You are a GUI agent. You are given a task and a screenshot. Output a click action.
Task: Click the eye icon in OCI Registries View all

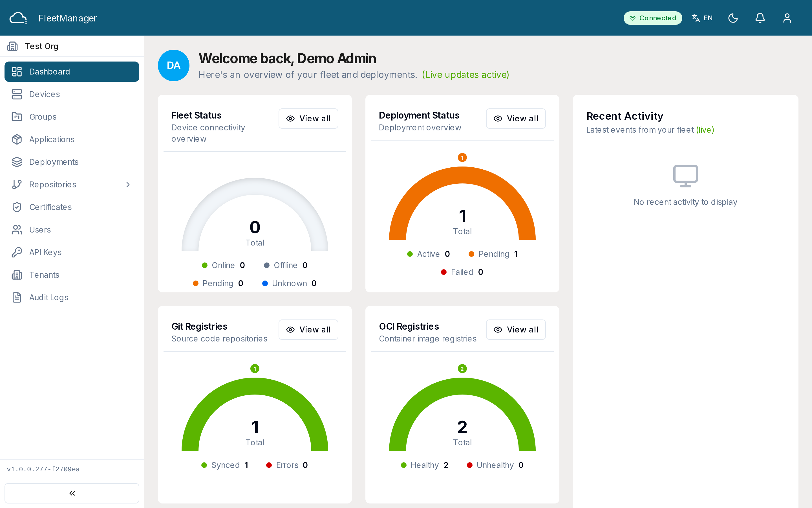point(498,330)
